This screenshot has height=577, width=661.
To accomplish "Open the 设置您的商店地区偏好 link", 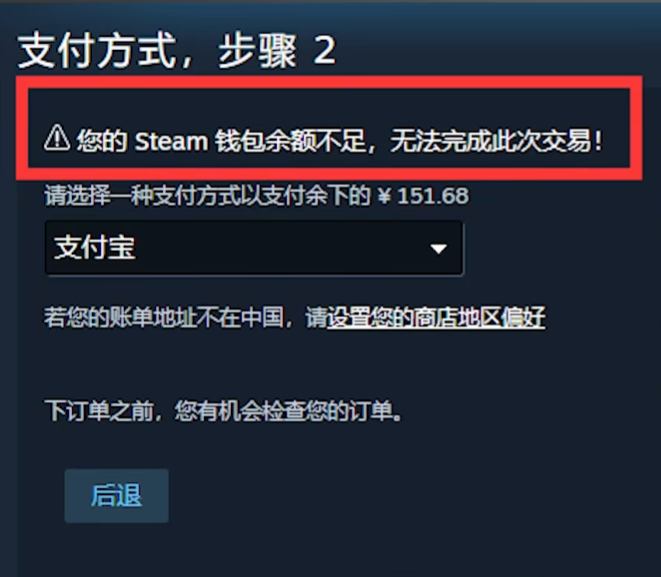I will point(436,317).
